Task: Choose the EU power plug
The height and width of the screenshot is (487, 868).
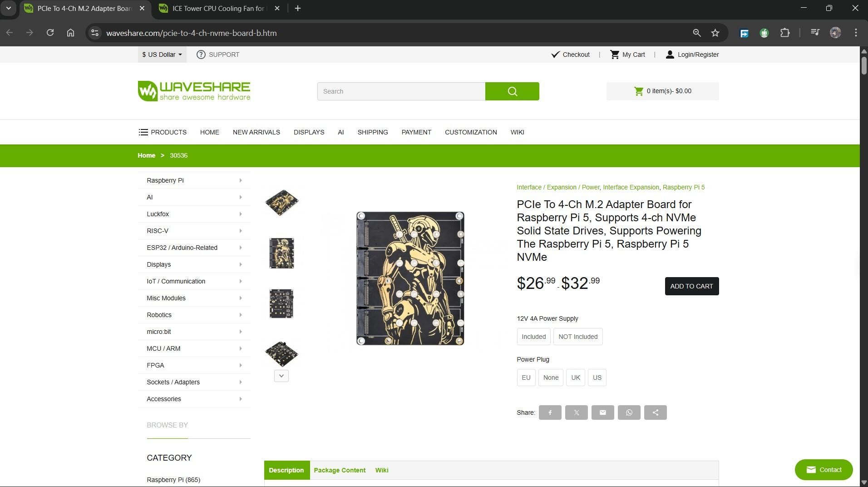Action: coord(526,378)
